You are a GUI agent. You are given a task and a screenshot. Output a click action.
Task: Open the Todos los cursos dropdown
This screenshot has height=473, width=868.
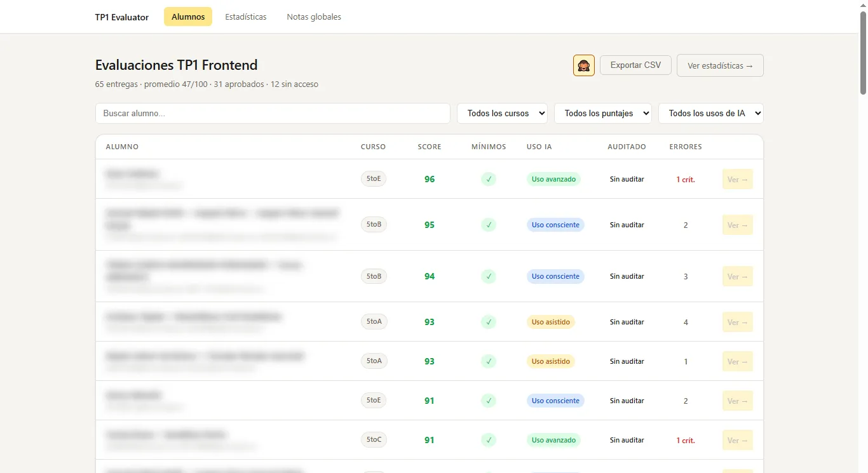(x=502, y=113)
